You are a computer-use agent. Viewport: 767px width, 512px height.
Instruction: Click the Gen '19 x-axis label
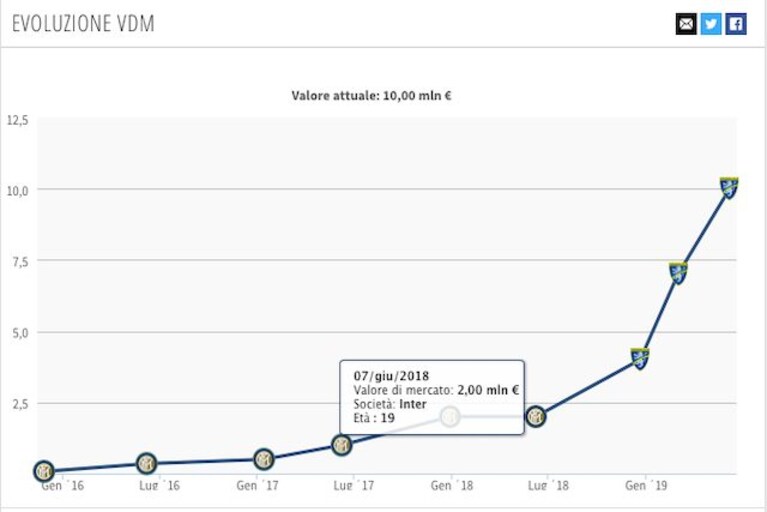[646, 486]
